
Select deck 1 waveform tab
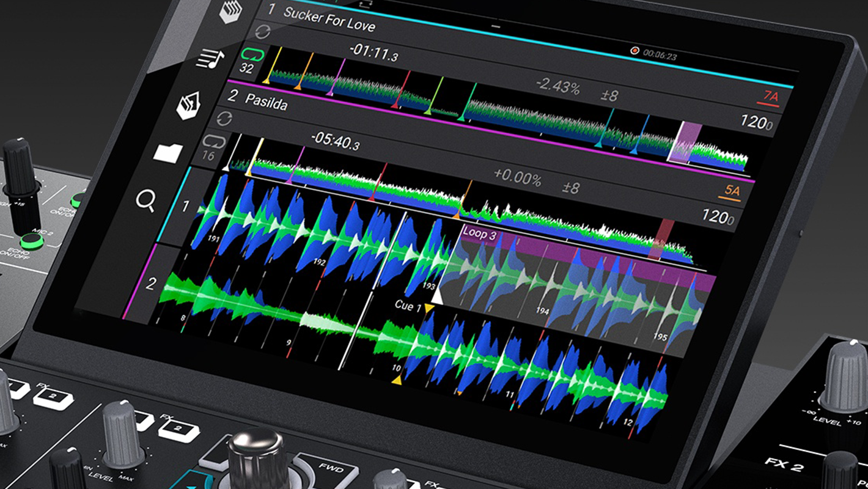point(185,206)
